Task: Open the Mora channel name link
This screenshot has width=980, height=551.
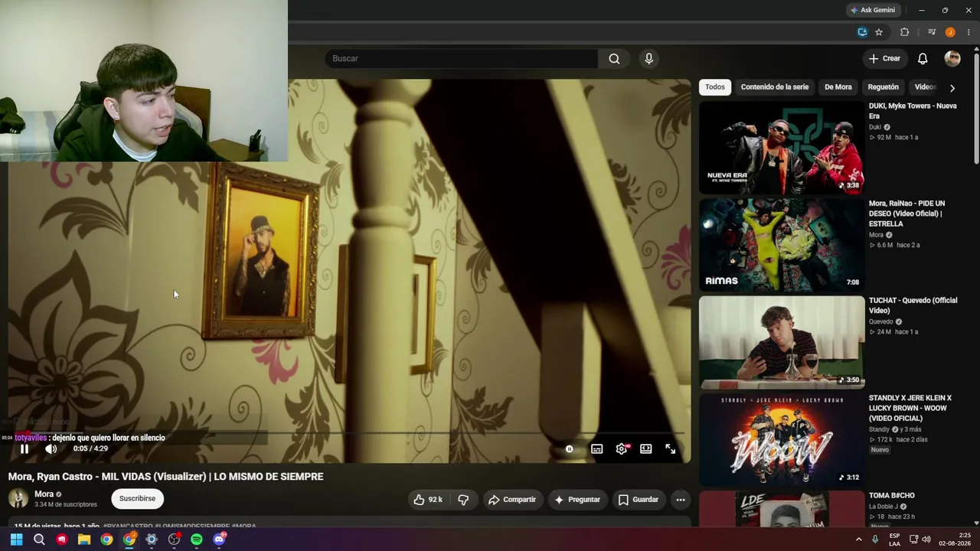Action: click(x=44, y=494)
